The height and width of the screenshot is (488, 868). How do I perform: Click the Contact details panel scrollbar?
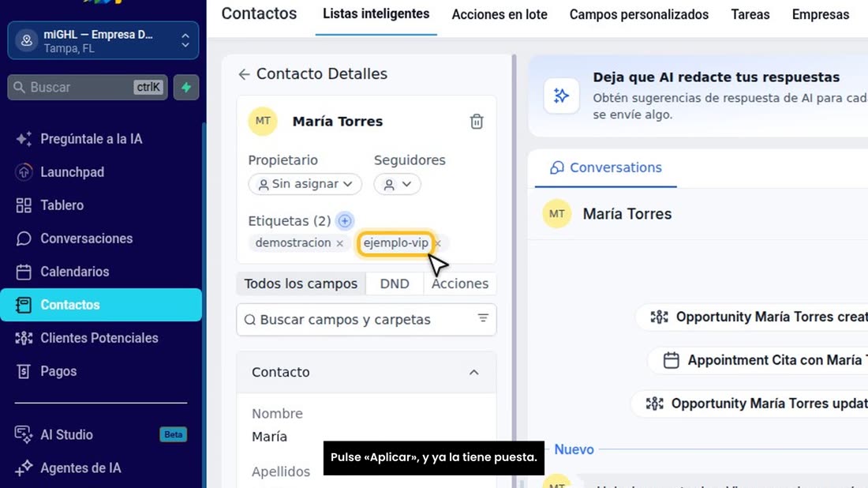[x=514, y=250]
